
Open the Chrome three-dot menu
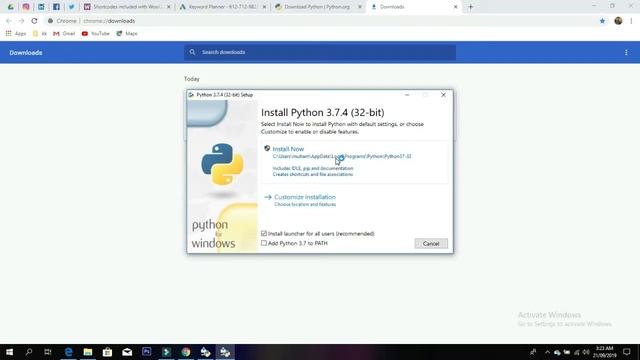(x=631, y=21)
